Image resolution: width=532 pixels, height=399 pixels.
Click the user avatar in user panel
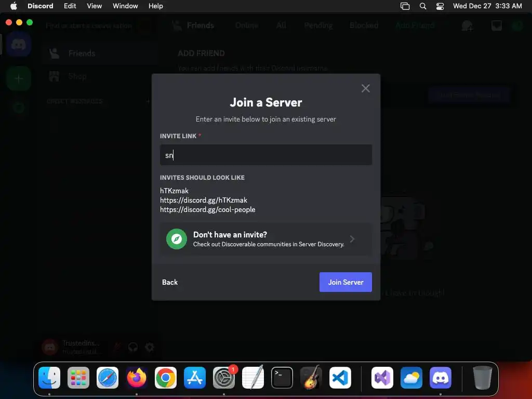(50, 347)
